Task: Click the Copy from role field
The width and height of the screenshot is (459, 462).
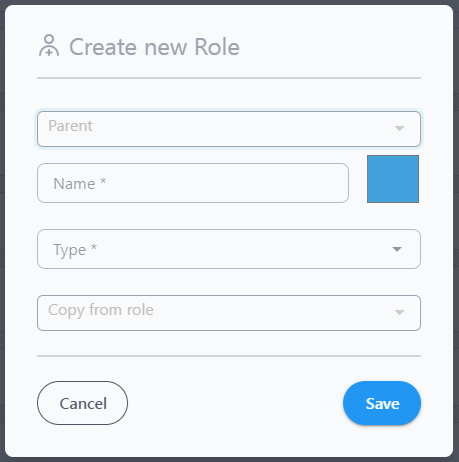Action: click(x=229, y=313)
